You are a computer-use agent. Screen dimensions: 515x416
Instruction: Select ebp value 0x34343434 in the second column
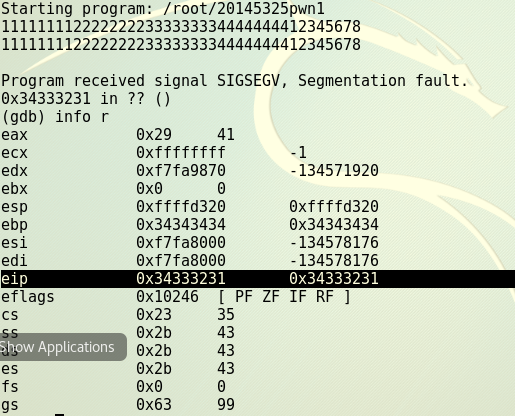pos(181,225)
